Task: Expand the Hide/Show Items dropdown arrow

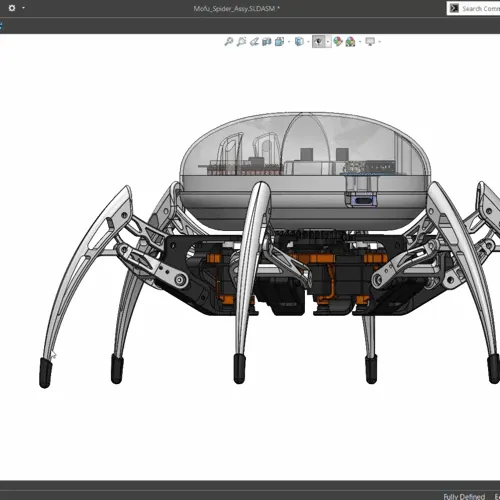Action: point(328,42)
